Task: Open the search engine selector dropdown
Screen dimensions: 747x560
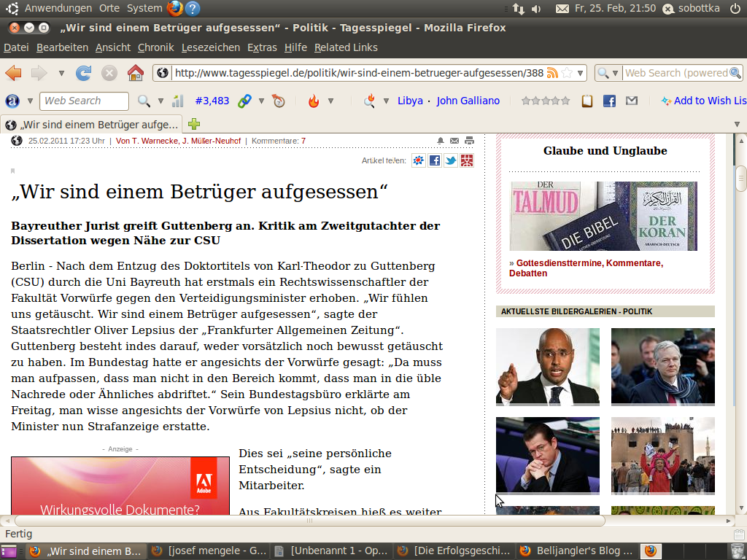Action: click(x=608, y=73)
